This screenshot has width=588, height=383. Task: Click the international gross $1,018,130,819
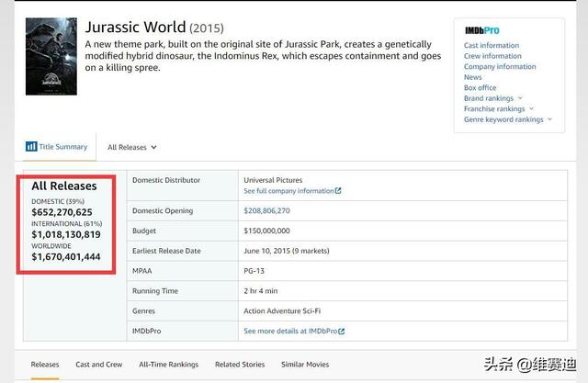coord(66,234)
